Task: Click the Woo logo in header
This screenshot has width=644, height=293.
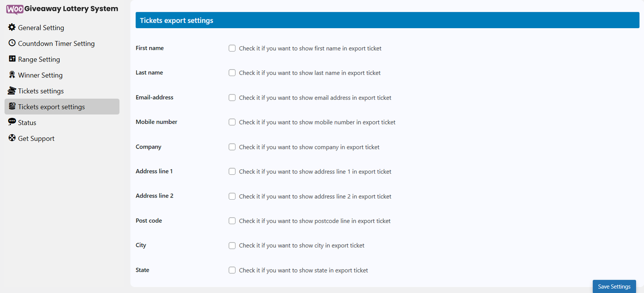Action: point(15,9)
